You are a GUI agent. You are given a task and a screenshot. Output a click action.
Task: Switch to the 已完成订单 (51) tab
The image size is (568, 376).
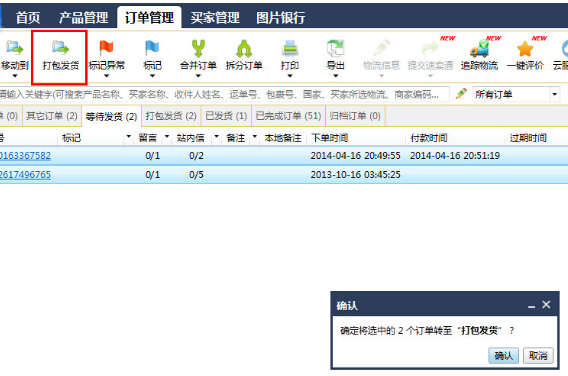pyautogui.click(x=288, y=116)
